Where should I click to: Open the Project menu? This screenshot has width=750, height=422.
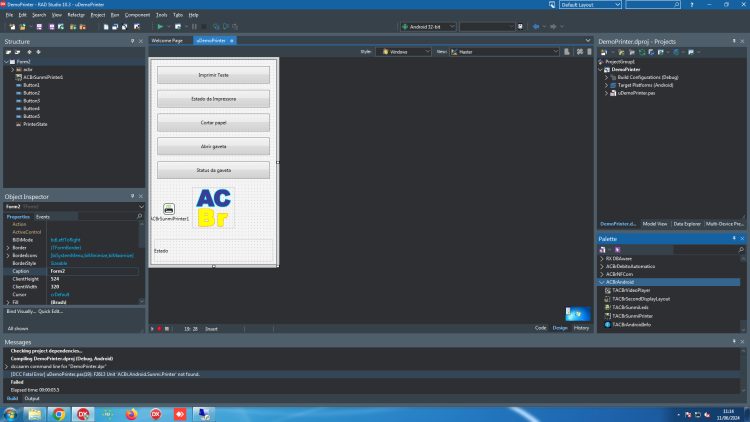pyautogui.click(x=98, y=15)
